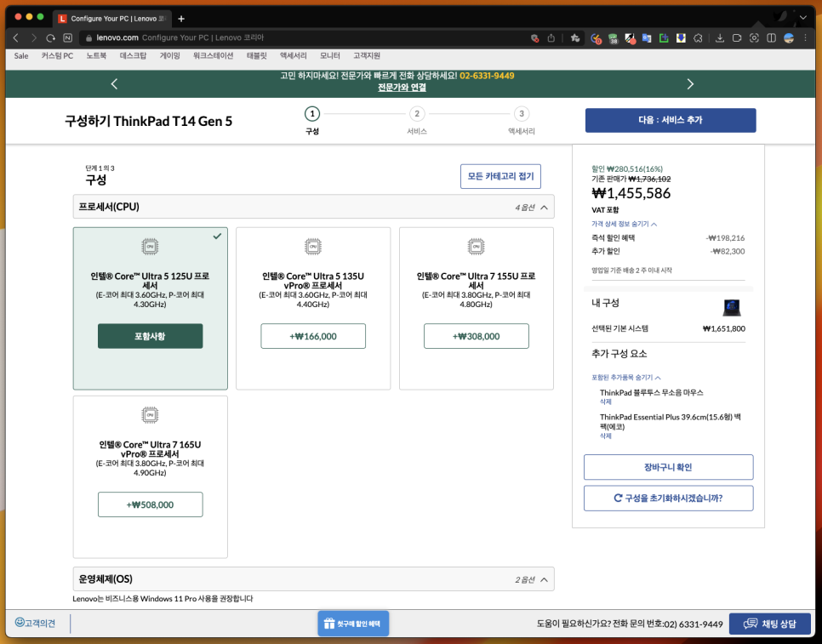Collapse the 운영체제(OS) section chevron
The width and height of the screenshot is (822, 644).
pos(544,579)
